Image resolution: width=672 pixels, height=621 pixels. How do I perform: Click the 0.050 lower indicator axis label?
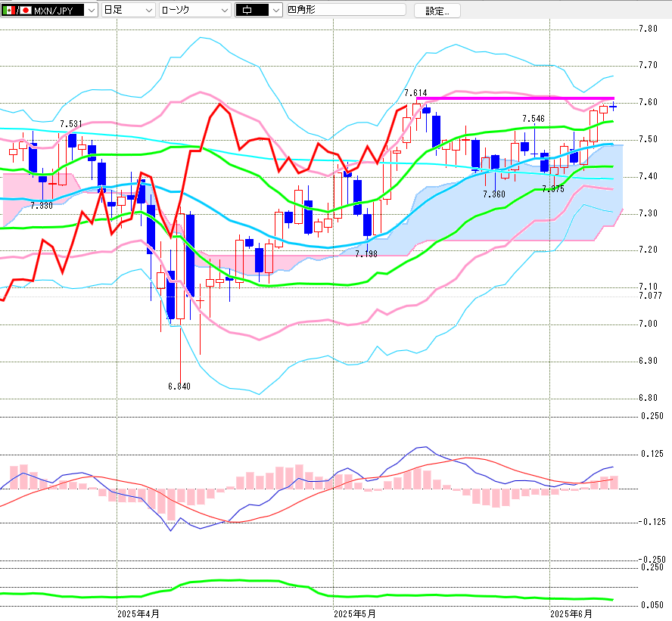tap(652, 605)
